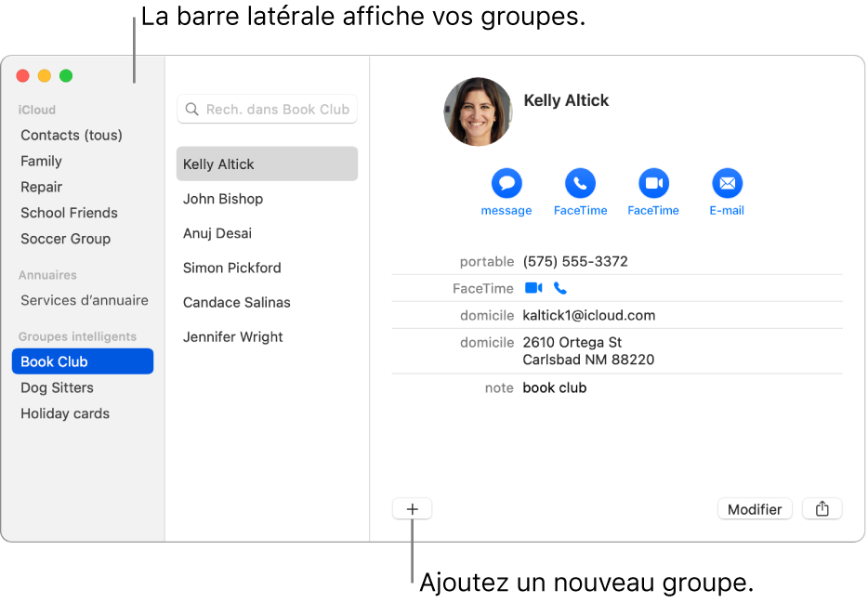Send an E-mail to Kelly Altick
This screenshot has width=868, height=603.
point(727,183)
